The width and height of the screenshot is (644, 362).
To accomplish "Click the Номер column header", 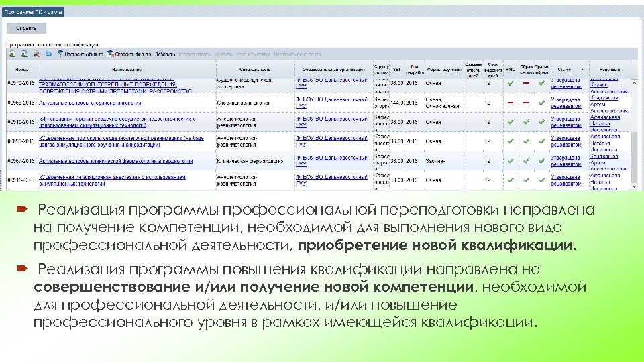I will click(x=21, y=70).
